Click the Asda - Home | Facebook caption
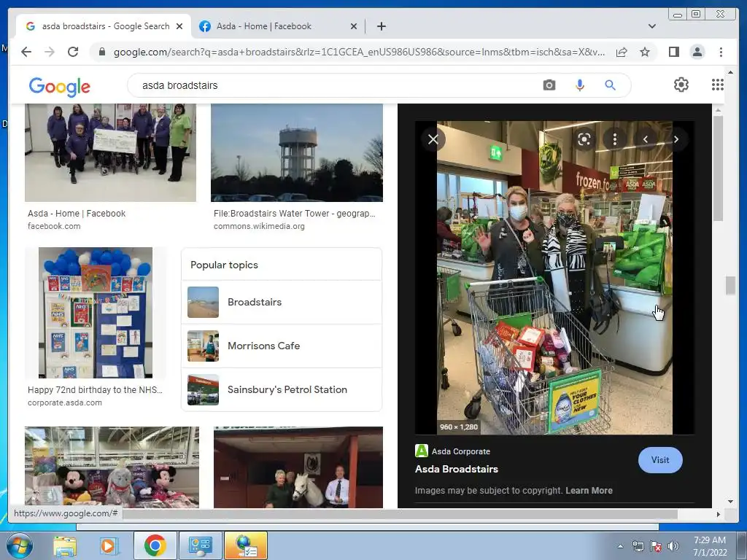 (77, 214)
